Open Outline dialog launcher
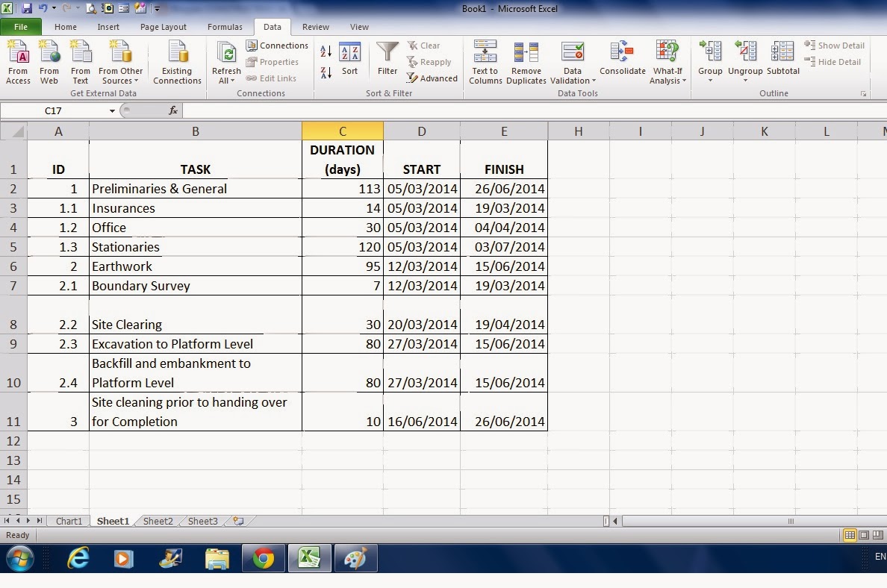The height and width of the screenshot is (588, 887). click(863, 94)
